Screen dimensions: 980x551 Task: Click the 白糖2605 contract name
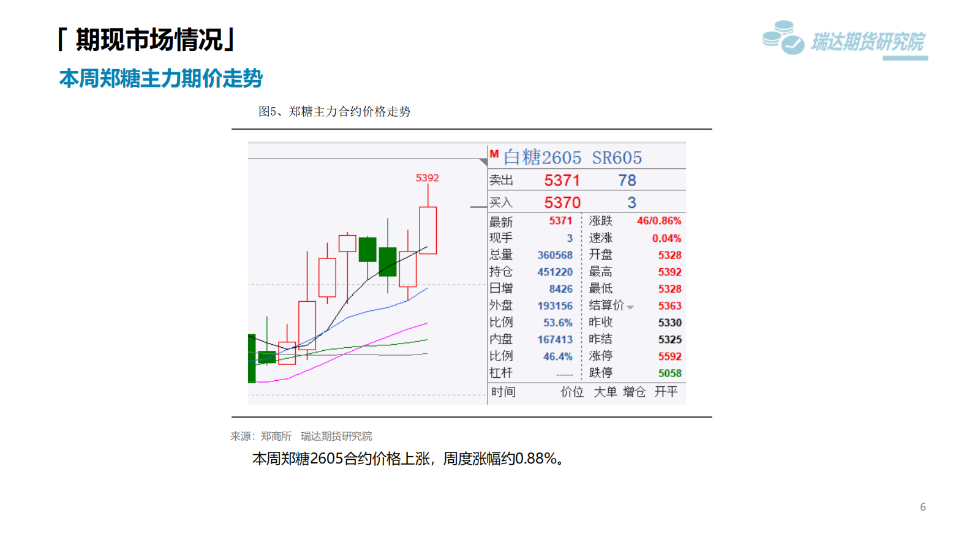[x=542, y=158]
